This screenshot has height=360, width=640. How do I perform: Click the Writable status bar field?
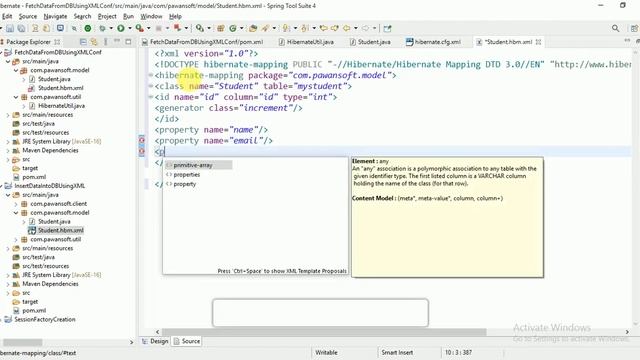[x=326, y=353]
